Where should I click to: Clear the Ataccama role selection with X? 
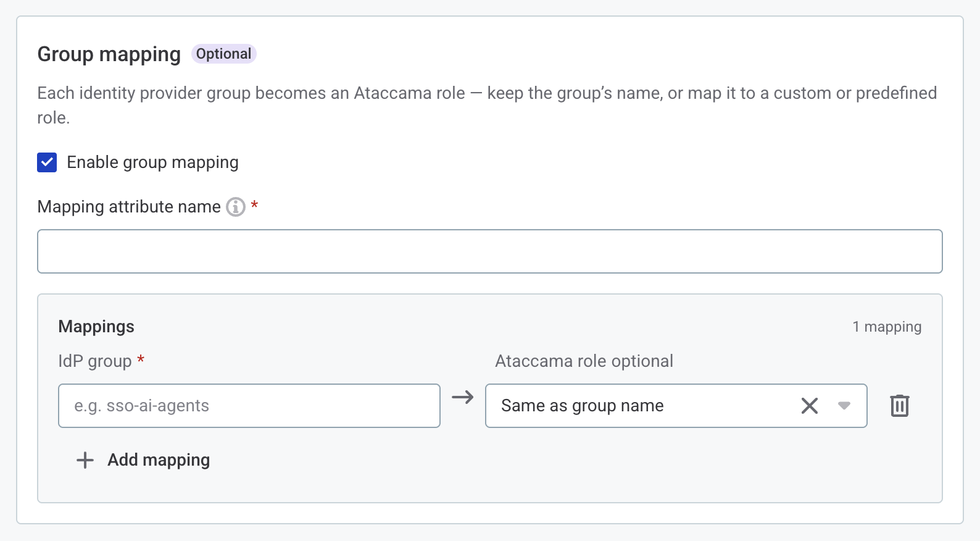[810, 406]
